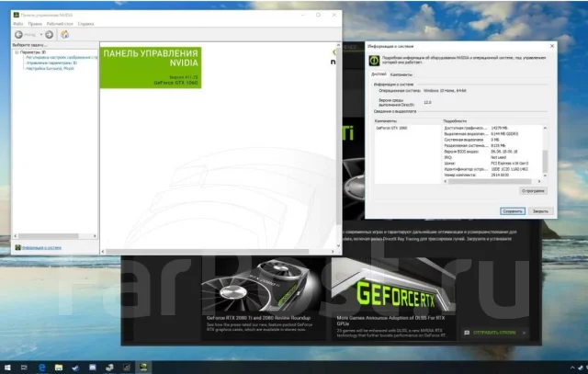
Task: Open GeForce RTX 2080 Ti Review Roundup card
Action: click(264, 299)
